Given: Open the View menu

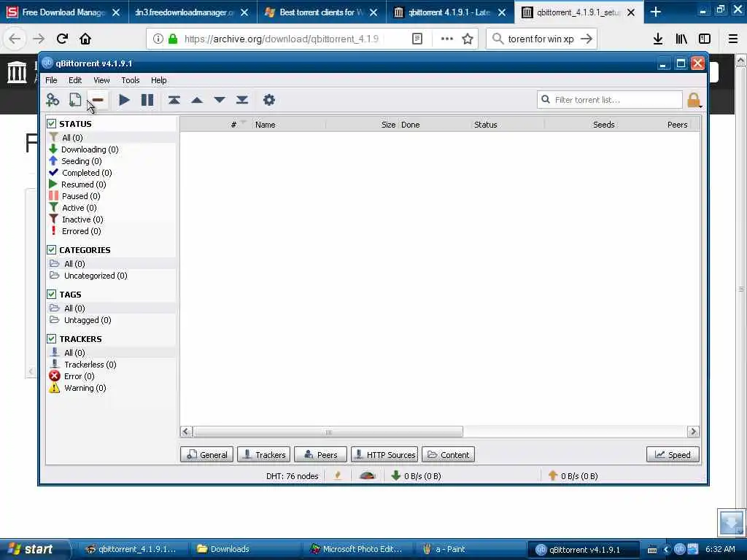Looking at the screenshot, I should coord(101,80).
